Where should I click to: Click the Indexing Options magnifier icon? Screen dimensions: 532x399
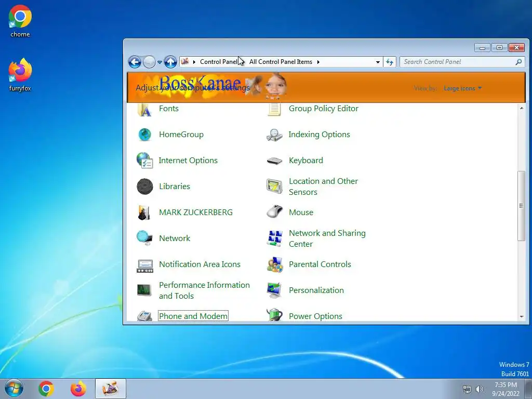pos(274,135)
